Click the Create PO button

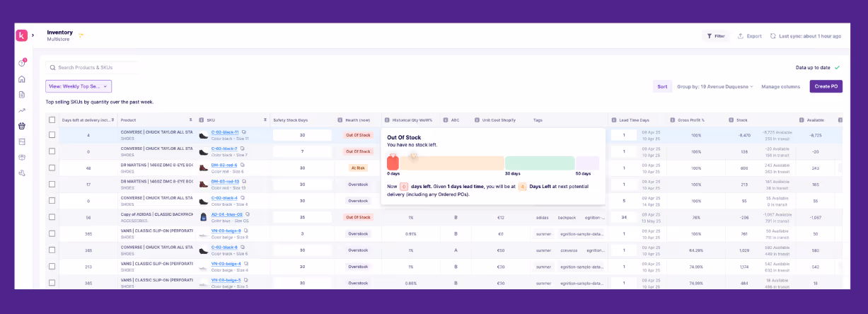pos(826,86)
